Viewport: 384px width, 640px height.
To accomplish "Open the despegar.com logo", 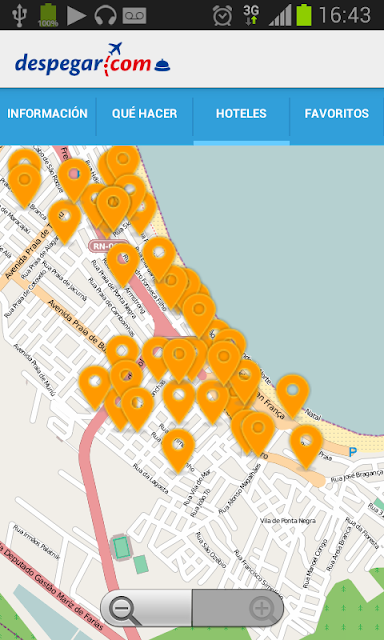I will 93,60.
